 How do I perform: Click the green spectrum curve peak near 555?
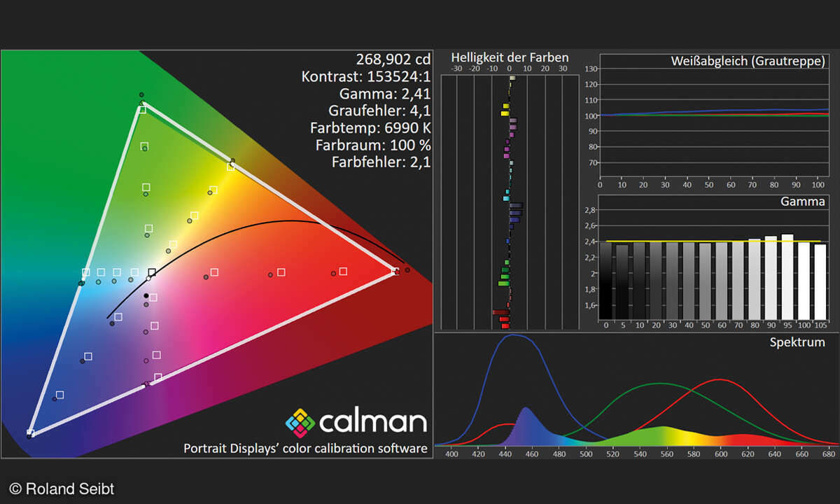click(660, 384)
